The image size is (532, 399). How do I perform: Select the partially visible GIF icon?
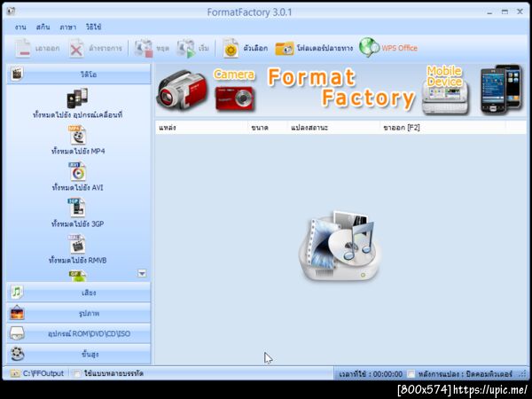[77, 276]
